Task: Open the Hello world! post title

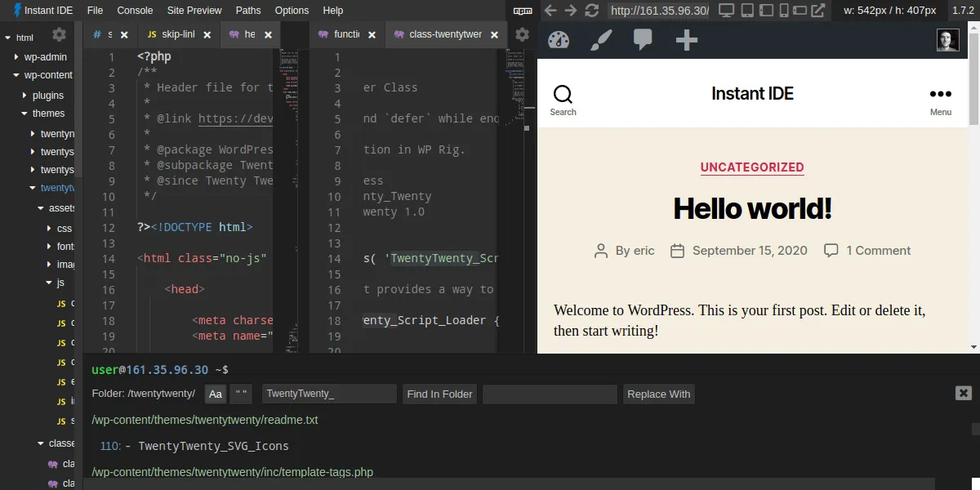Action: tap(752, 209)
